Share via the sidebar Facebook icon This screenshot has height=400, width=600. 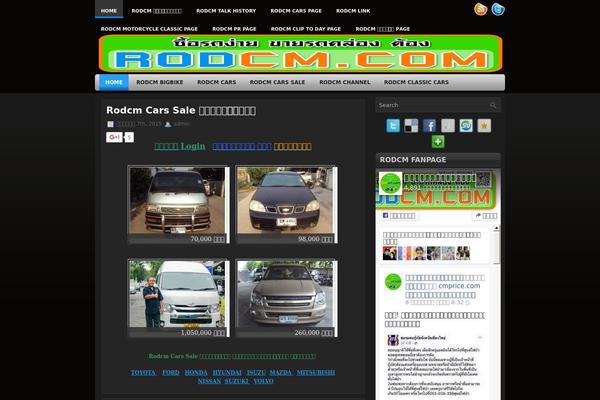(429, 126)
